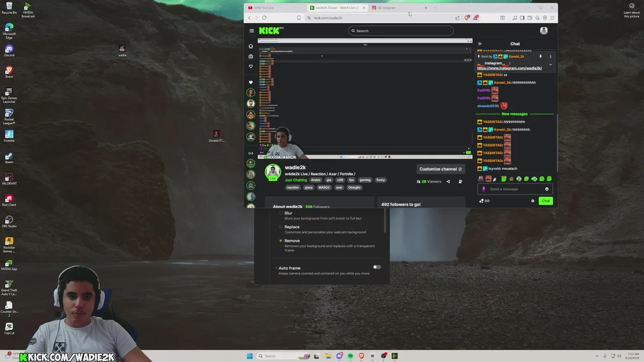Open Kick home sidebar icon
The height and width of the screenshot is (362, 644).
pyautogui.click(x=251, y=46)
